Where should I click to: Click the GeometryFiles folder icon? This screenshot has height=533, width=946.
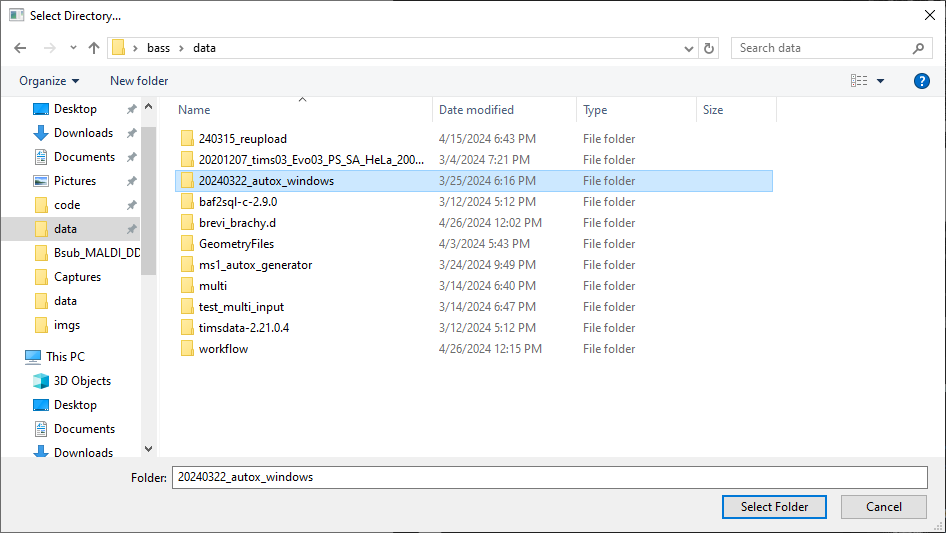coord(187,244)
